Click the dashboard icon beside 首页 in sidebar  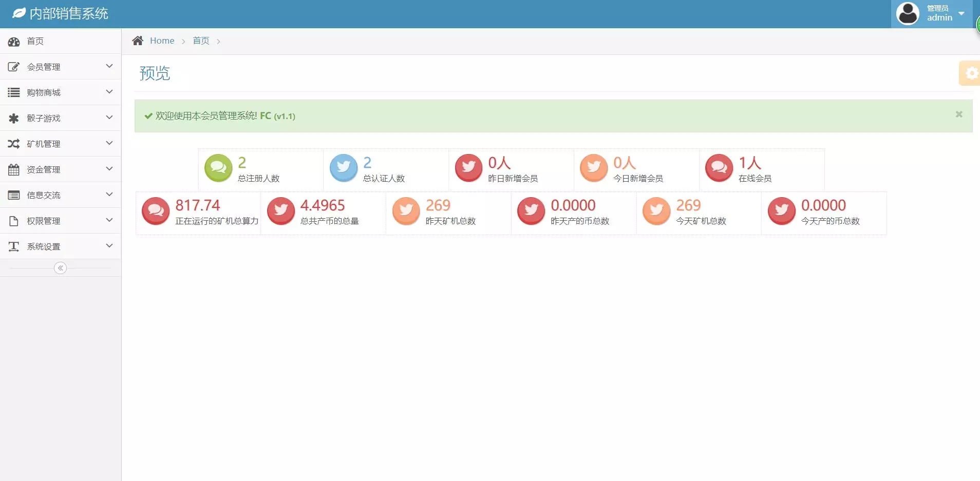tap(14, 42)
